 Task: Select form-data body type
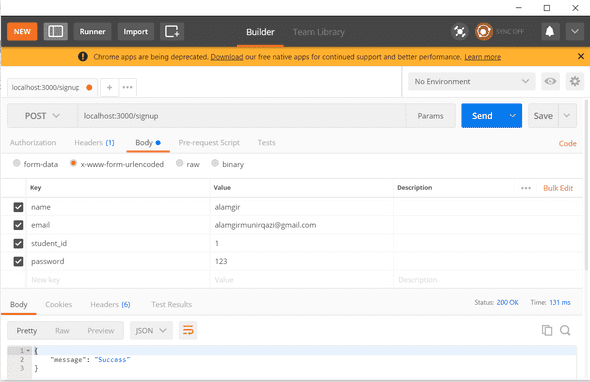click(16, 163)
